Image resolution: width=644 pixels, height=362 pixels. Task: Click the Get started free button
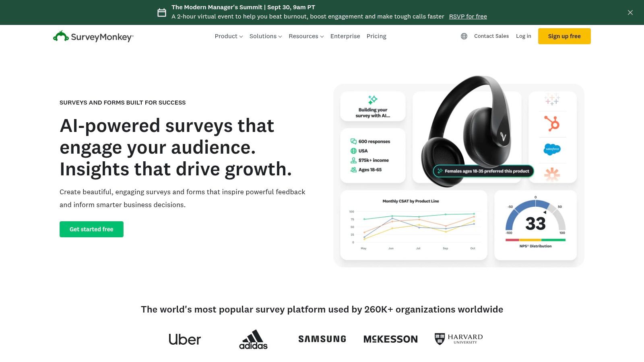pyautogui.click(x=91, y=229)
